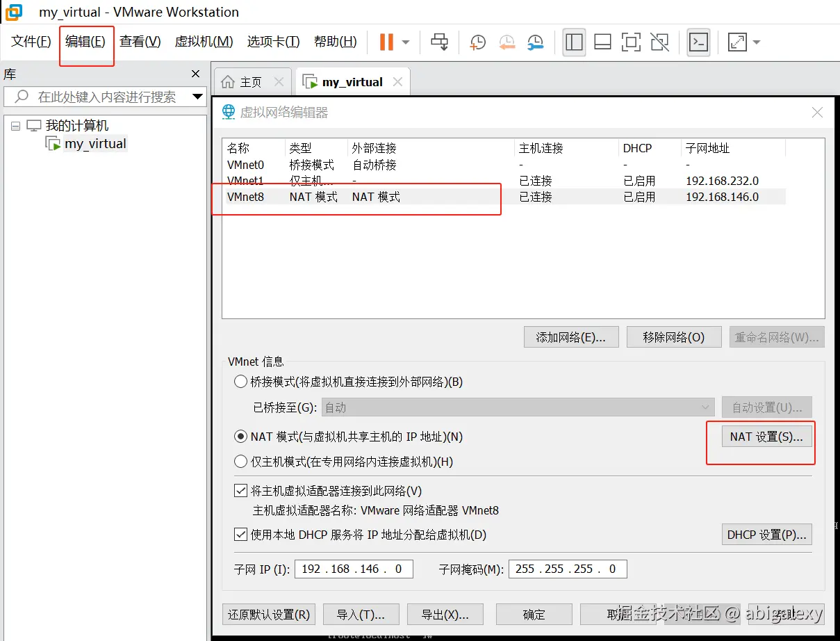Viewport: 840px width, 641px height.
Task: Send Ctrl+Alt+Del to the guest
Action: click(438, 42)
